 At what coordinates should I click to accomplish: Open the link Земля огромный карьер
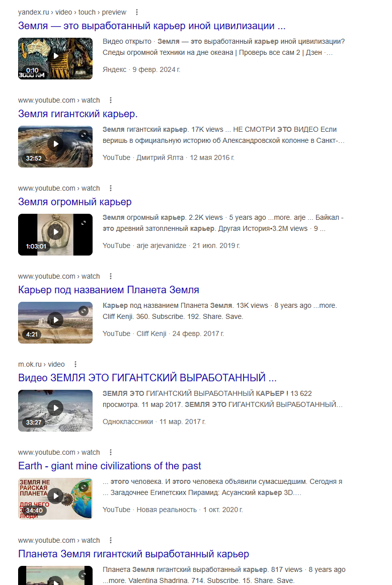click(74, 202)
